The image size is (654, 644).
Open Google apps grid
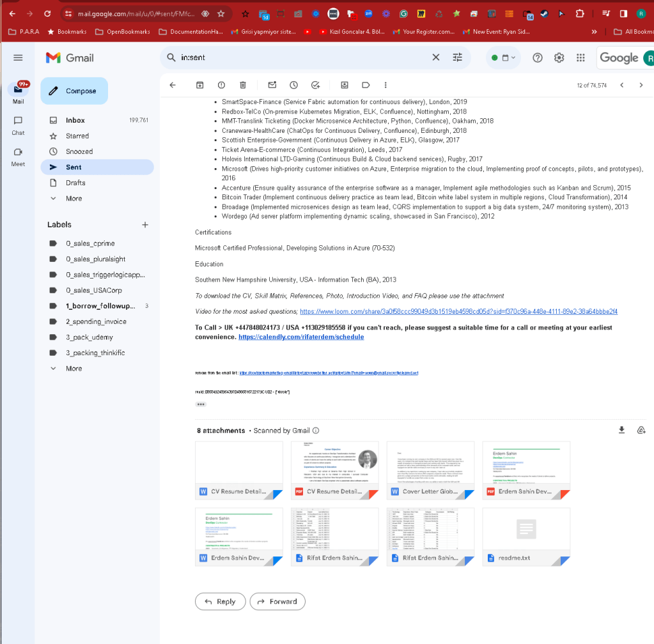pyautogui.click(x=580, y=57)
